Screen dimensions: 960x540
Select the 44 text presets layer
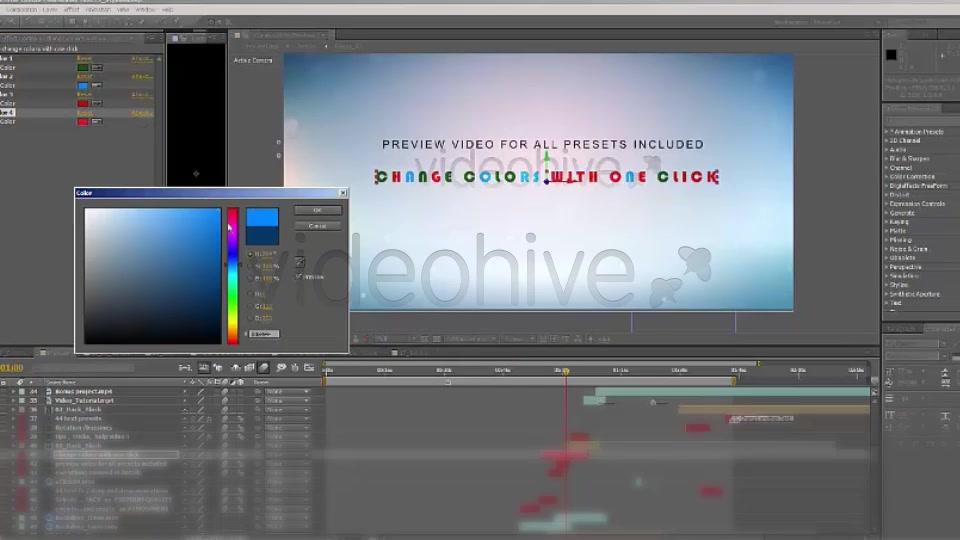pyautogui.click(x=78, y=419)
